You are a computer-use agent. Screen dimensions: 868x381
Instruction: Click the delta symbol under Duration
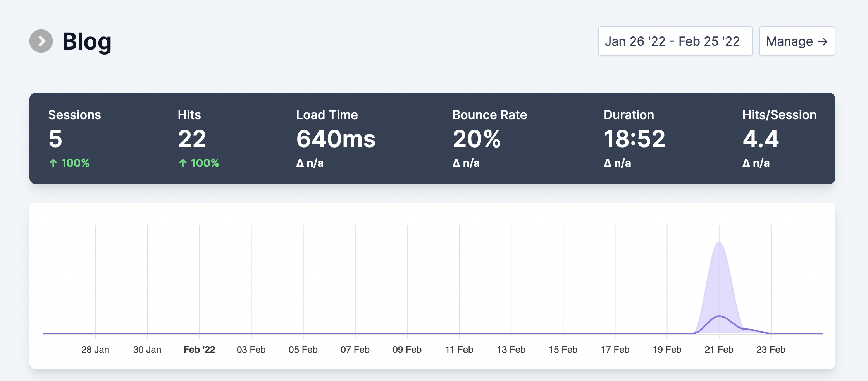pyautogui.click(x=608, y=163)
